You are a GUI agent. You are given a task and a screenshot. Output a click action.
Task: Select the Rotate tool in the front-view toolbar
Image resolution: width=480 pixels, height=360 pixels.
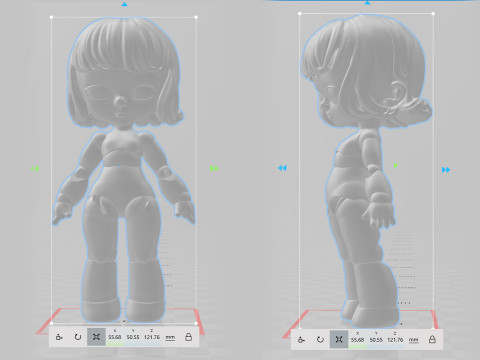click(78, 337)
